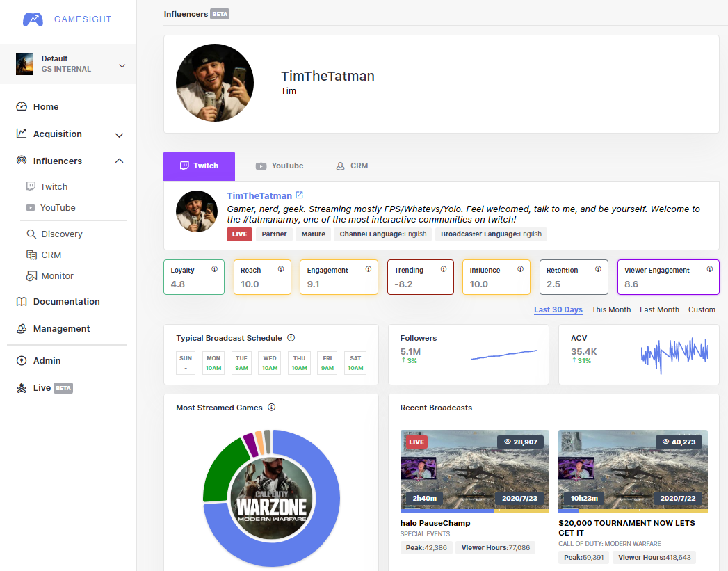Select This Month date range

611,309
